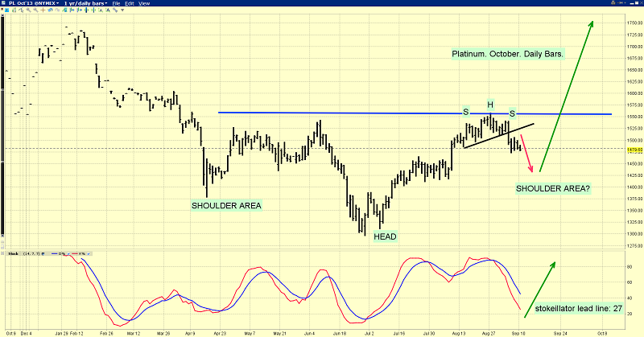Click the Stoch (14, 7, 7) parameters
The height and width of the screenshot is (337, 644).
point(31,253)
